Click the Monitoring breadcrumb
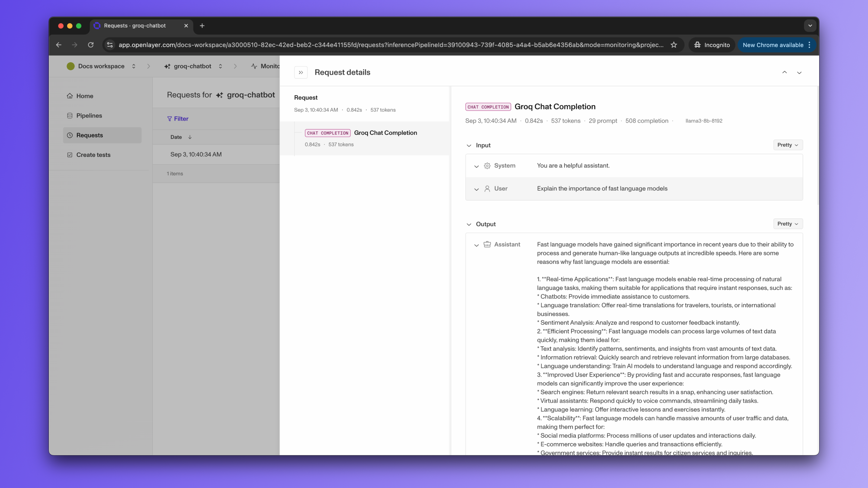The width and height of the screenshot is (868, 488). 265,66
